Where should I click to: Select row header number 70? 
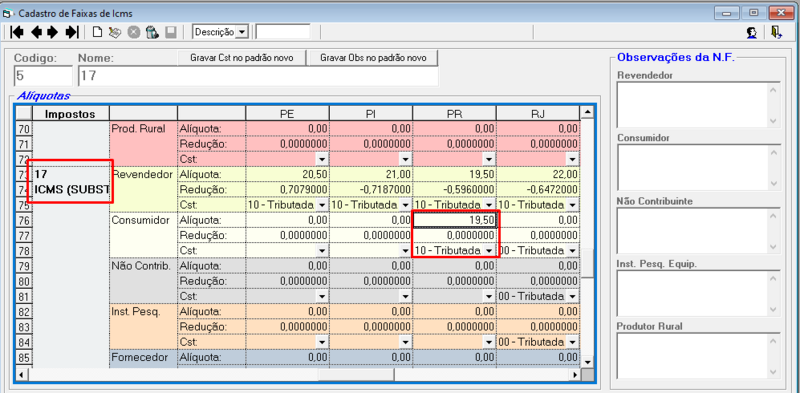click(24, 129)
